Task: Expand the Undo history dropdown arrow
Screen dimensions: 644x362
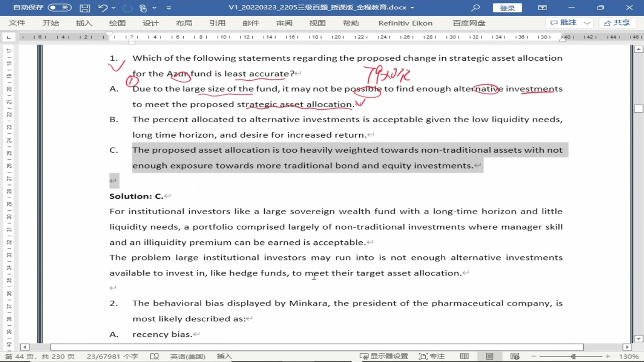Action: tap(113, 8)
